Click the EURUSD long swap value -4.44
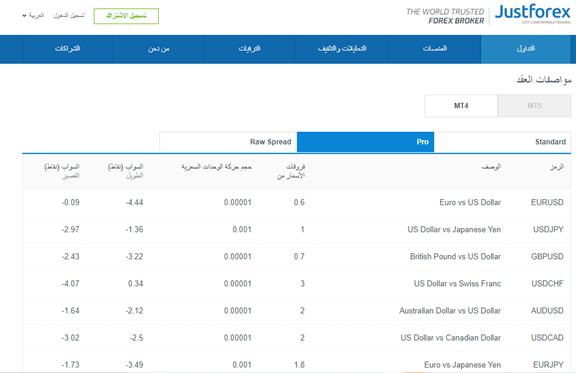 (134, 202)
